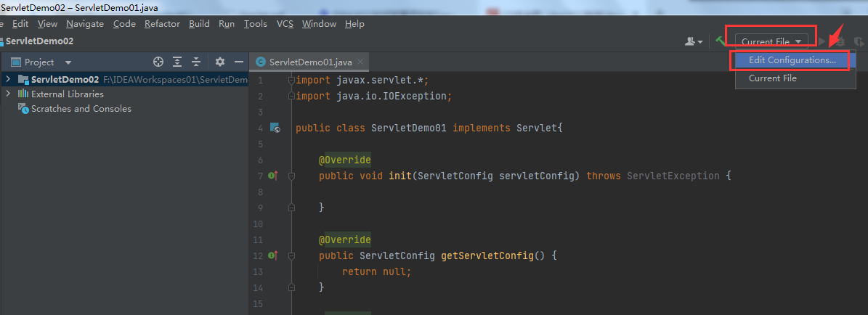Click the Project panel title label
The image size is (868, 315).
[x=39, y=62]
